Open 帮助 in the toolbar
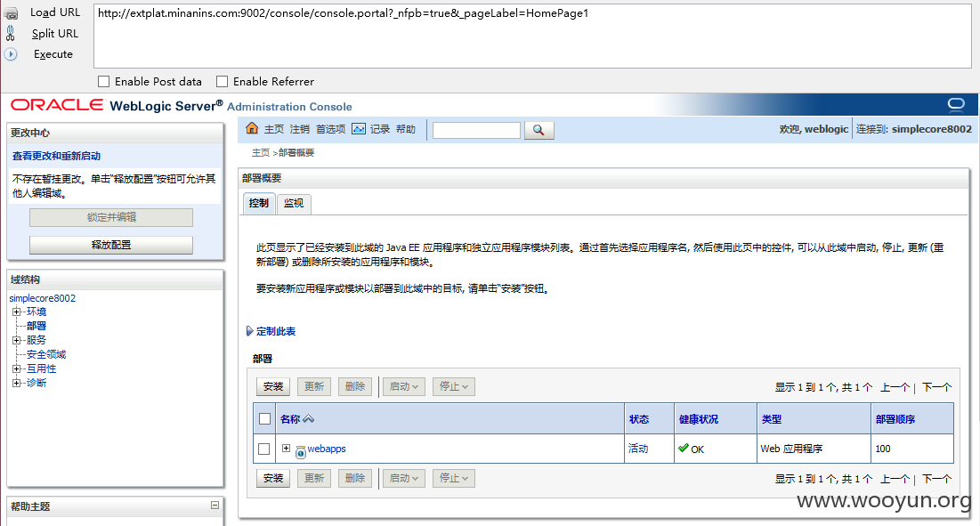980x526 pixels. (406, 129)
